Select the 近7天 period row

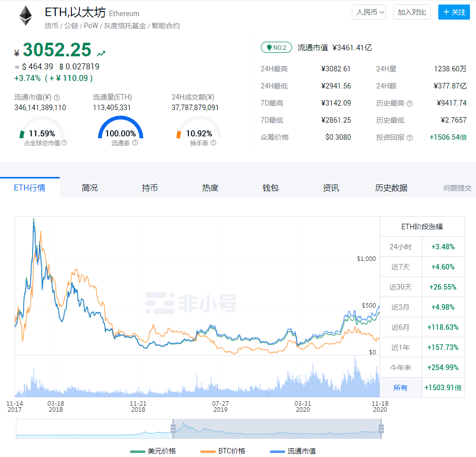[422, 267]
